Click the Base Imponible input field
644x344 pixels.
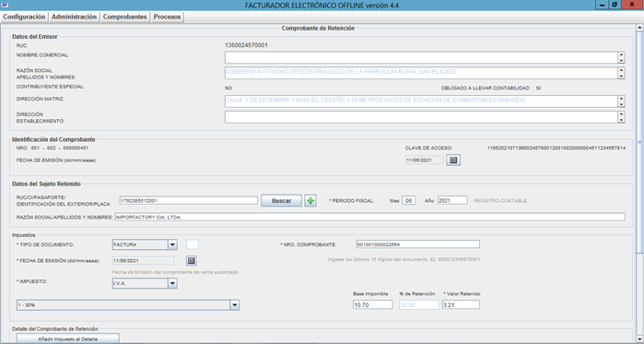373,305
